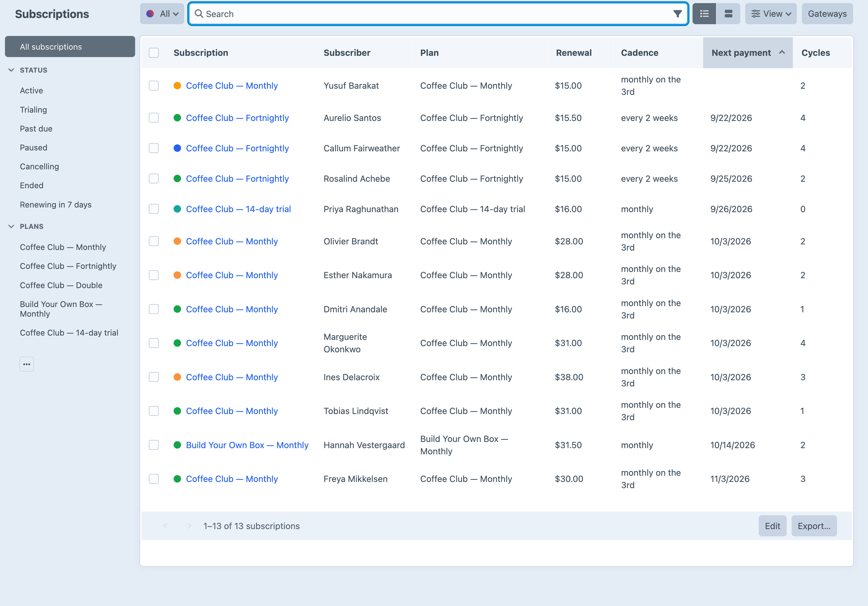Open Coffee Club — 14-day trial subscription link
The height and width of the screenshot is (606, 868).
[x=238, y=209]
